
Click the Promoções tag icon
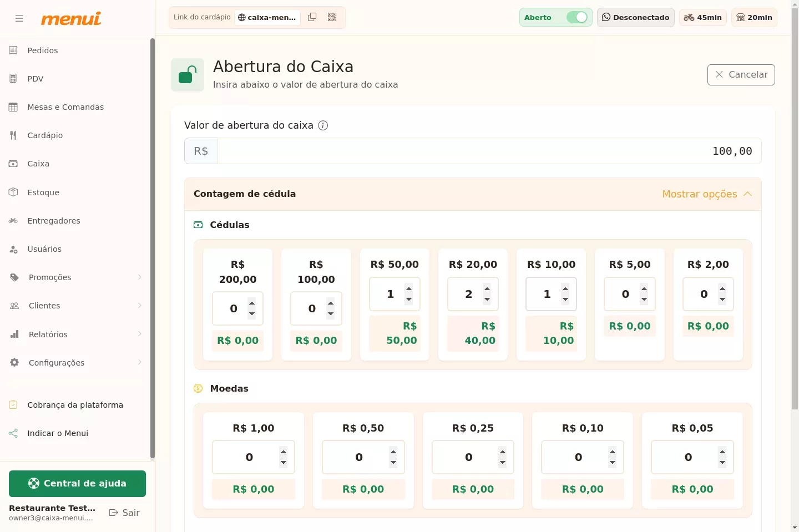click(14, 277)
